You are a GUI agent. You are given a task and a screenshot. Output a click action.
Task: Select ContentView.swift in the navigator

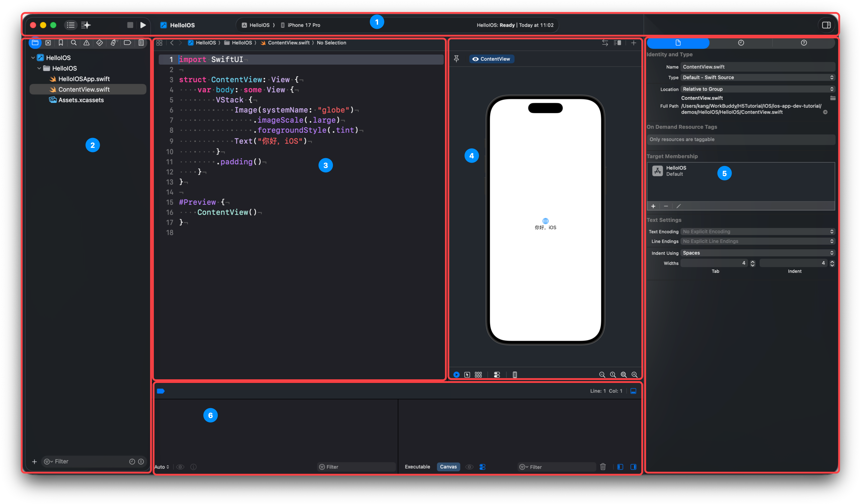pyautogui.click(x=88, y=89)
